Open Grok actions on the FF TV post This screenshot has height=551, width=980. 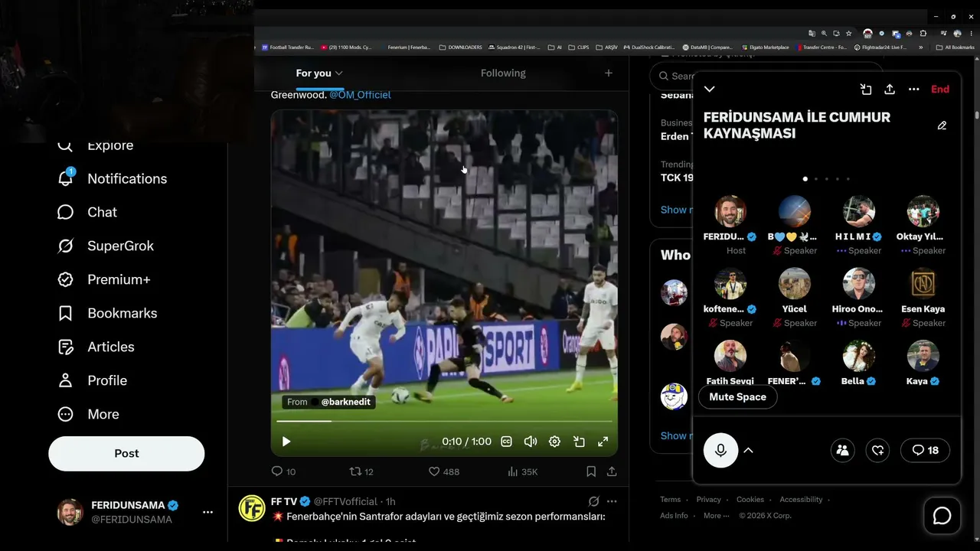[593, 501]
